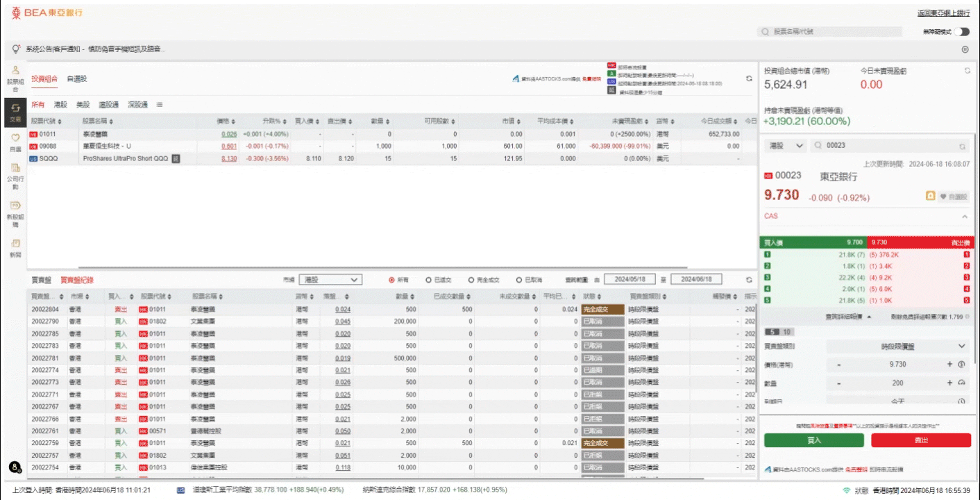Switch to the 買賣盤 tab
This screenshot has height=500, width=980.
tap(42, 280)
